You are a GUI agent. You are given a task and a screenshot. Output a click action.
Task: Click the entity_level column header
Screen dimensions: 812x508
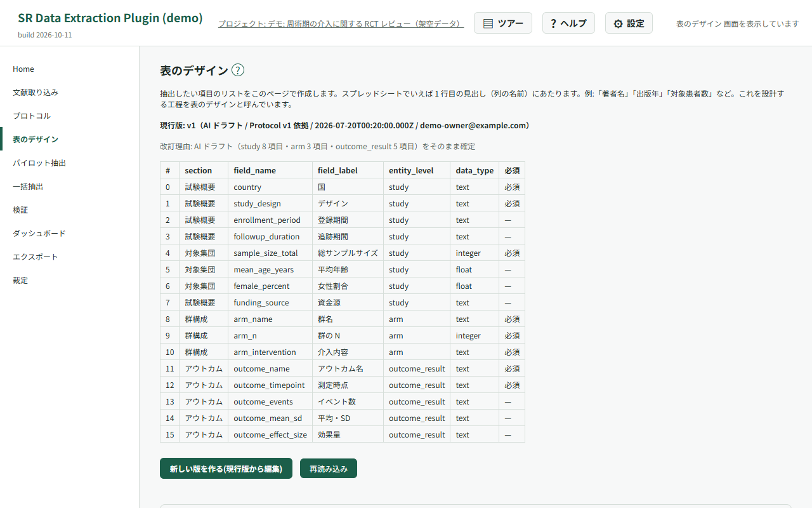417,170
